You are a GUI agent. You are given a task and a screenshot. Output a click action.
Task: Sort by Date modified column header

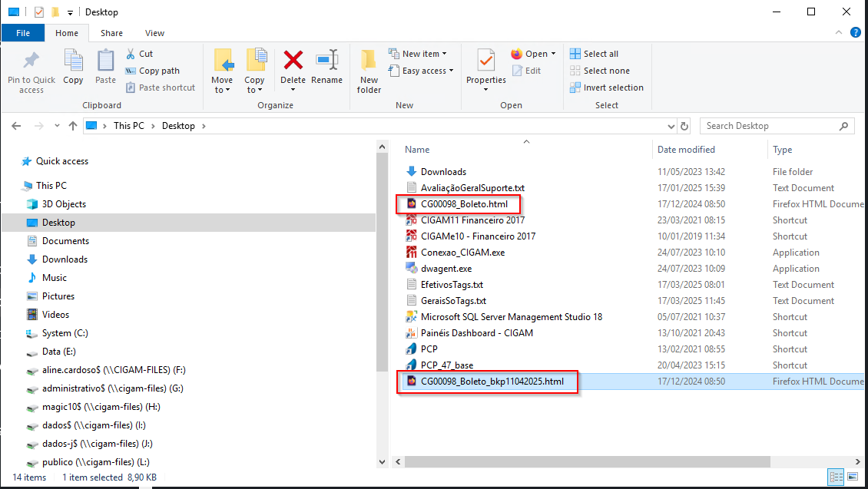[x=686, y=150]
